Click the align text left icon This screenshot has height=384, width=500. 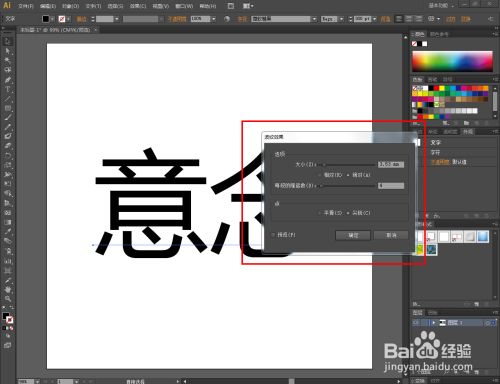399,19
